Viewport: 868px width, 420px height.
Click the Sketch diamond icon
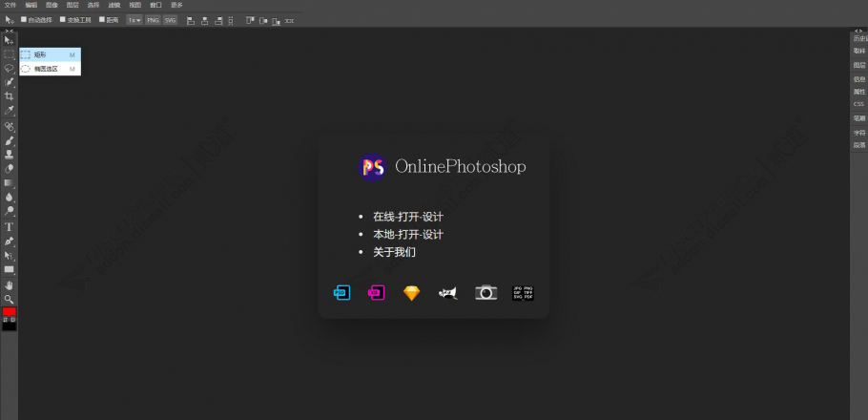(411, 293)
